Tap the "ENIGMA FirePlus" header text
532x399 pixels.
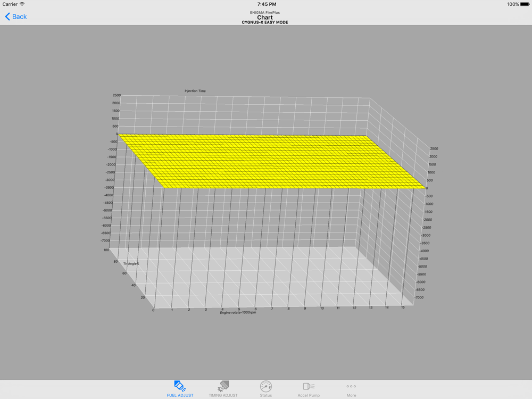(265, 12)
